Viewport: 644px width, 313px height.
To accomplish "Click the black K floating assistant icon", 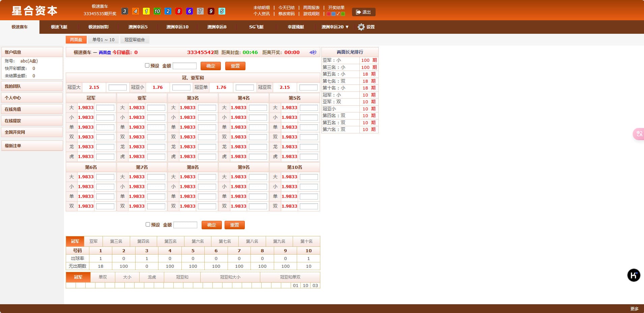I will click(x=634, y=275).
